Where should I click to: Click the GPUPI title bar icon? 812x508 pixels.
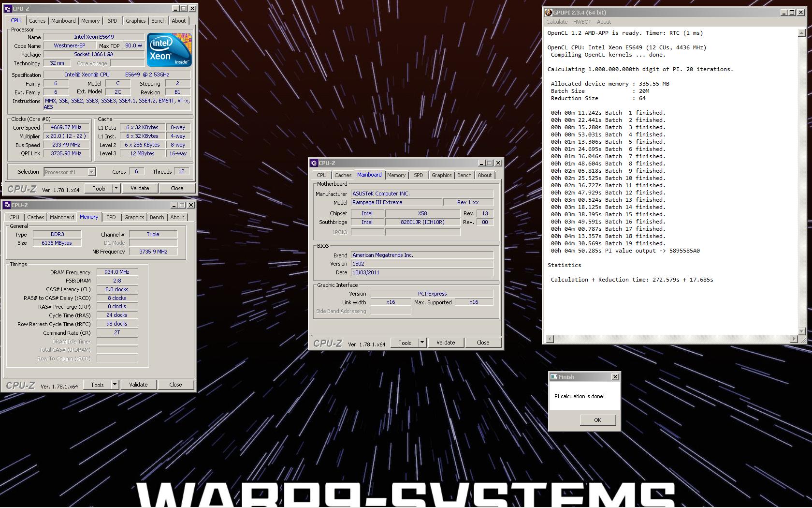point(549,13)
